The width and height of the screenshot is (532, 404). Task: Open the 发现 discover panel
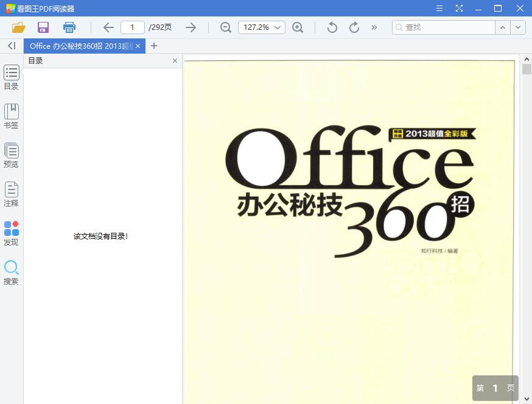[x=11, y=233]
